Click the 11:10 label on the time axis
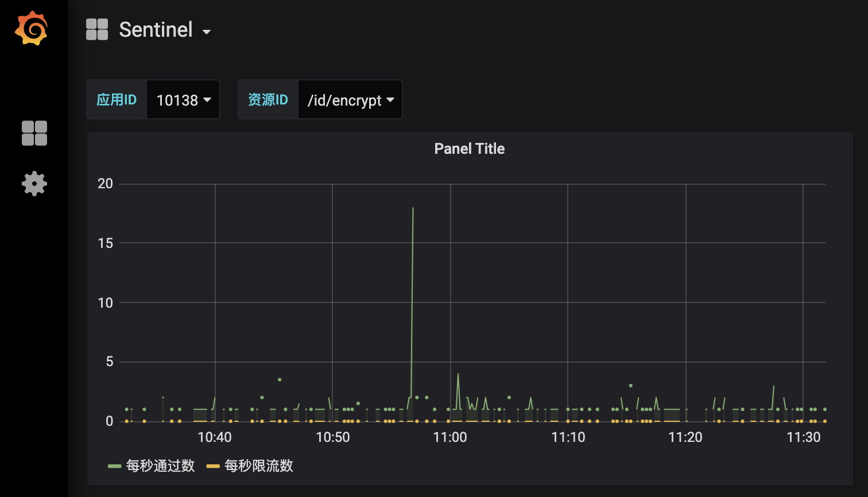 click(568, 437)
